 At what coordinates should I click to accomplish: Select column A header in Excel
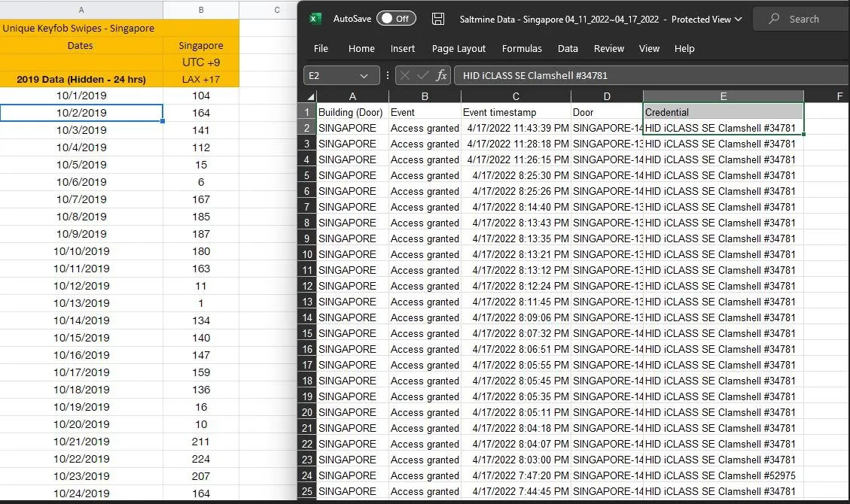click(352, 96)
